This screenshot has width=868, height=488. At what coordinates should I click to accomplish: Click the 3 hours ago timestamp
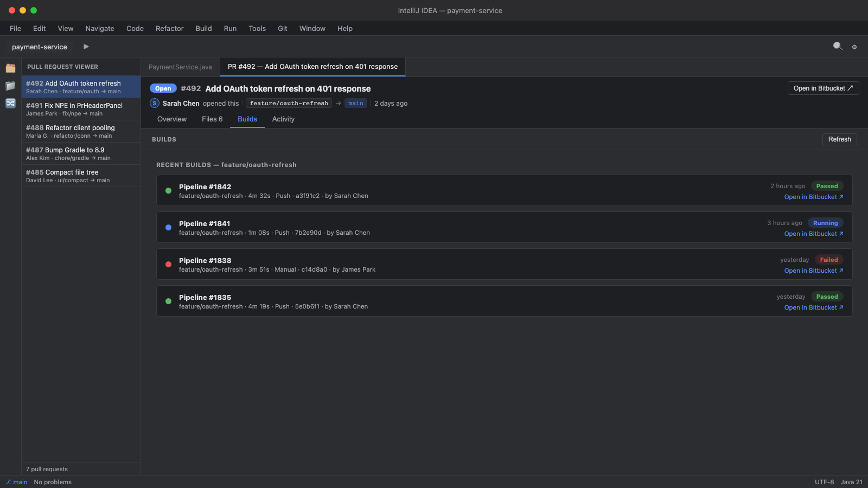[784, 223]
